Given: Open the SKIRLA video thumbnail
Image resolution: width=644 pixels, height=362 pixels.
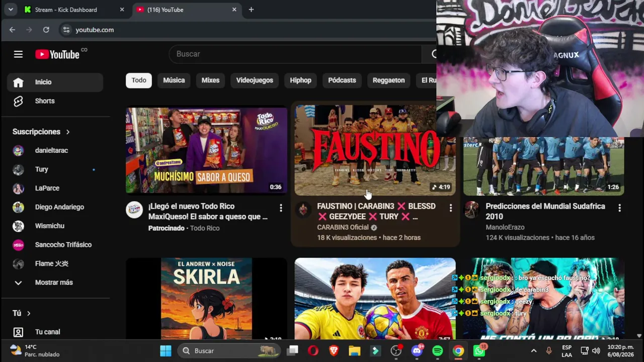Looking at the screenshot, I should click(206, 299).
